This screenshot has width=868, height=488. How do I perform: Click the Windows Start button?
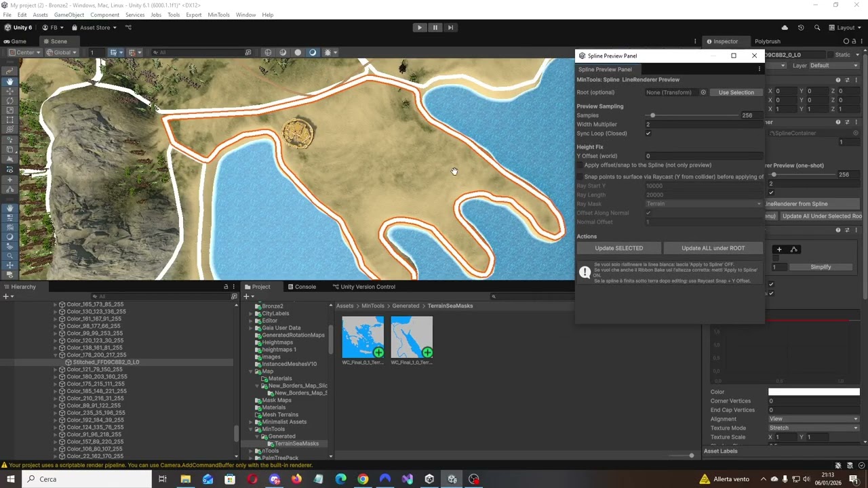[x=11, y=479]
